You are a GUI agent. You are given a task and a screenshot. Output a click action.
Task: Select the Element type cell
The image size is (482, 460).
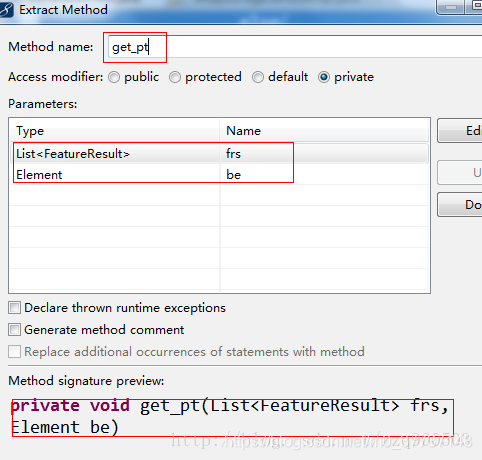[x=115, y=175]
